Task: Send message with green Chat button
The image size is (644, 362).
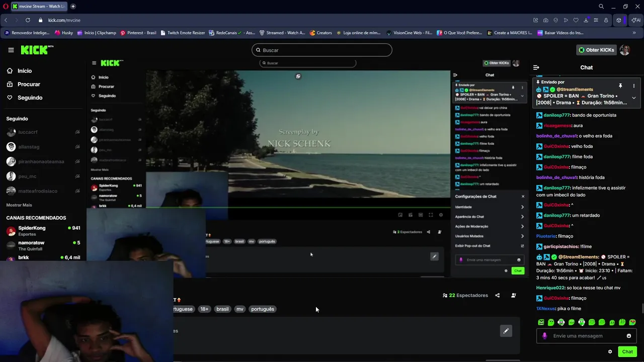Action: pos(627,351)
